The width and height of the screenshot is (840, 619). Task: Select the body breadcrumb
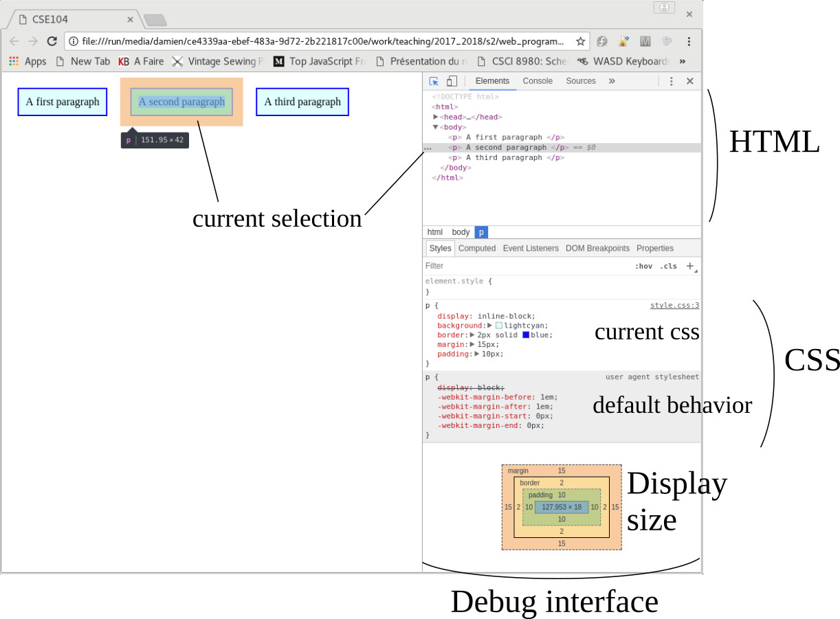click(x=461, y=232)
